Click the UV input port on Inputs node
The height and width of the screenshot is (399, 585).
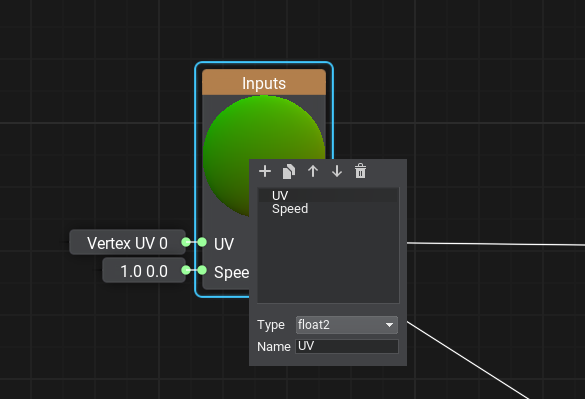[202, 242]
